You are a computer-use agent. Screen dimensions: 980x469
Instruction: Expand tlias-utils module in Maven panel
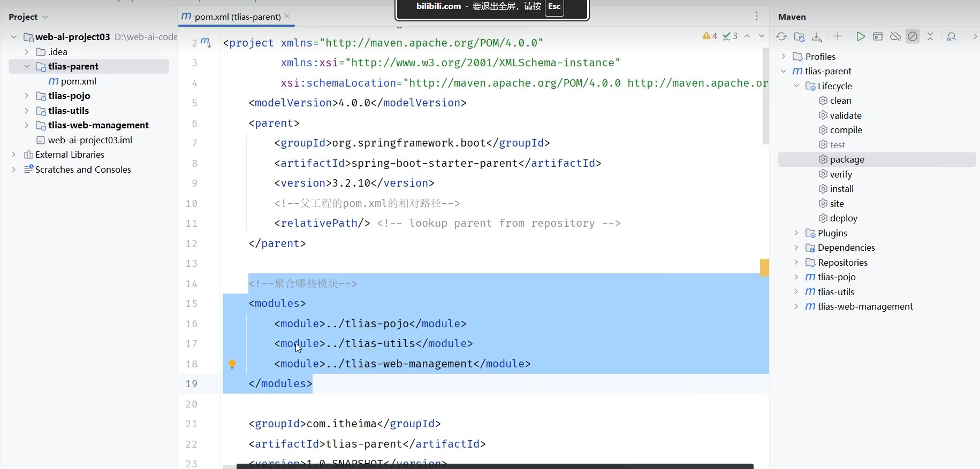click(x=796, y=292)
